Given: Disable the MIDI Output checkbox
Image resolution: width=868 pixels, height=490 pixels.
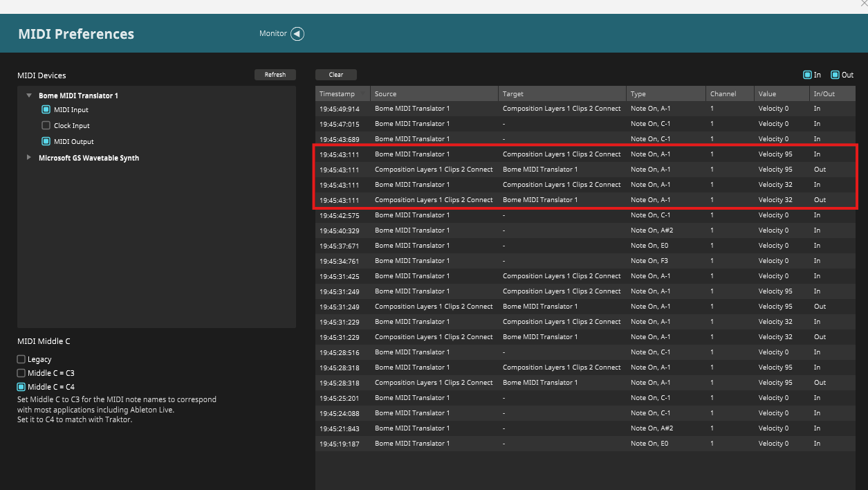Looking at the screenshot, I should pos(46,142).
